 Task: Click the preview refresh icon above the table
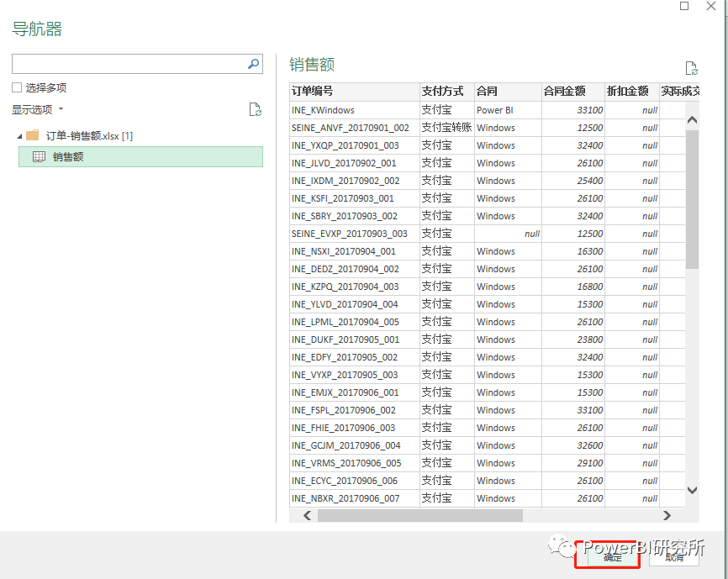(692, 68)
